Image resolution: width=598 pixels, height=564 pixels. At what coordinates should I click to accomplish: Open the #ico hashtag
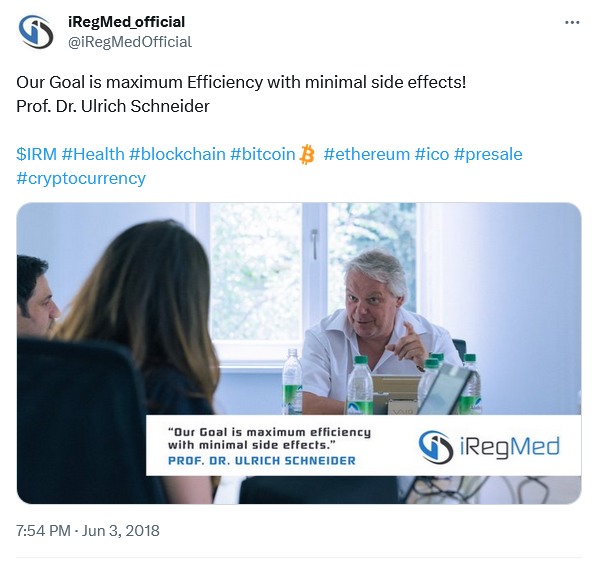pos(432,154)
